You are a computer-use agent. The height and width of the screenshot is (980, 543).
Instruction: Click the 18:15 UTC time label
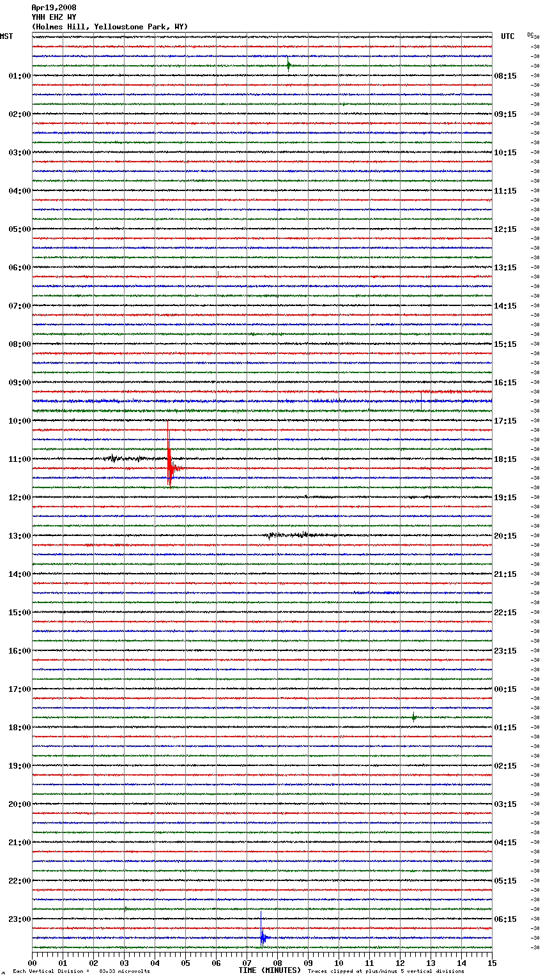tap(505, 459)
